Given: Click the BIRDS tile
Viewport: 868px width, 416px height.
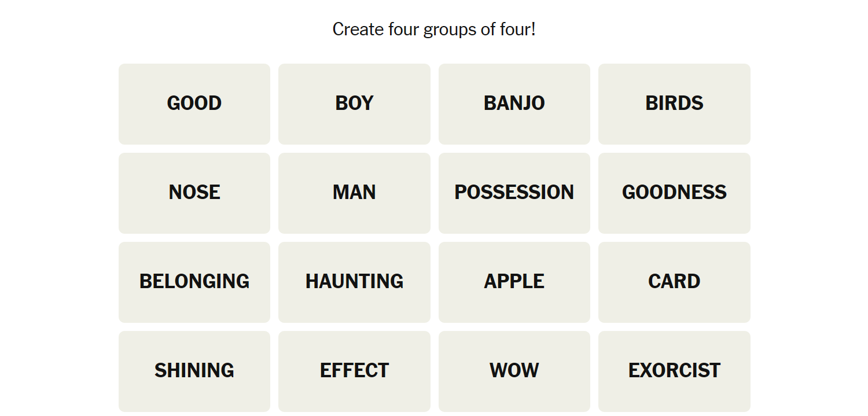Looking at the screenshot, I should click(674, 104).
